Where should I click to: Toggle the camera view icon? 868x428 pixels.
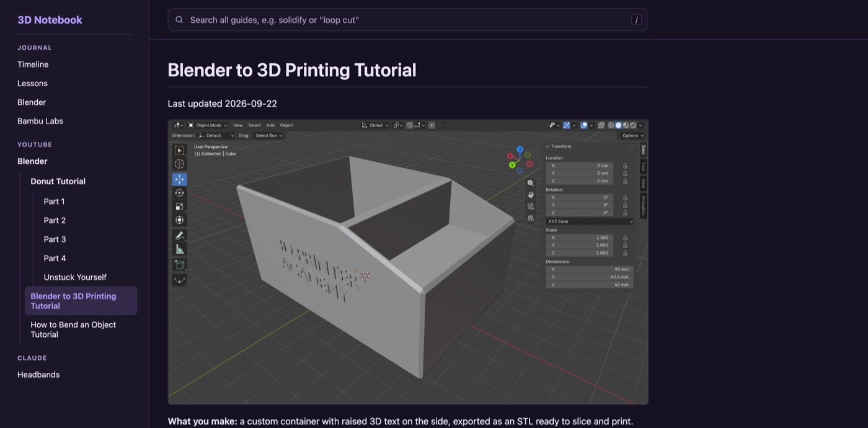pyautogui.click(x=531, y=207)
